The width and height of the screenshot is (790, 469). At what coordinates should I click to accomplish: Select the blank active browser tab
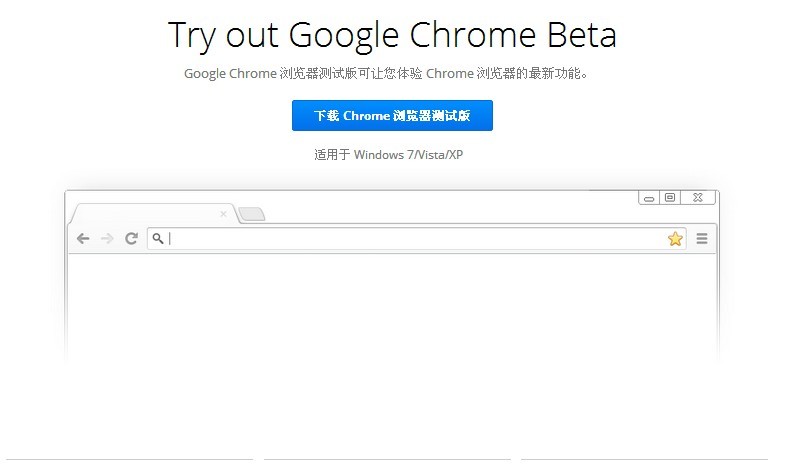pyautogui.click(x=150, y=213)
